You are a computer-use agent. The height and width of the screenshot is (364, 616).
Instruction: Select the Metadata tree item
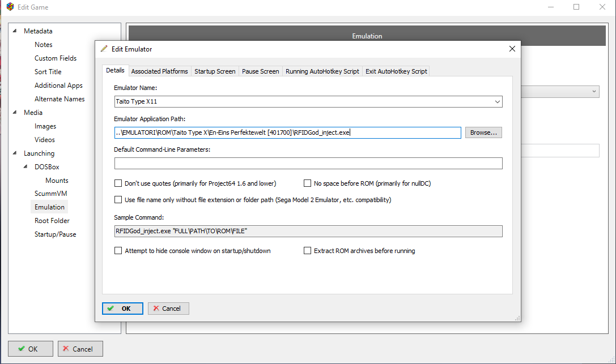point(38,31)
